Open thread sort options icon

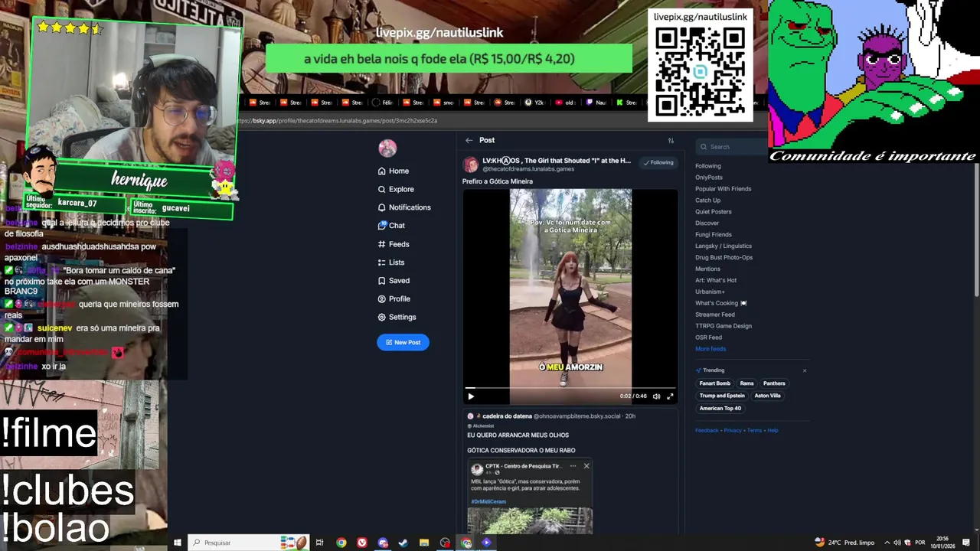(x=671, y=140)
